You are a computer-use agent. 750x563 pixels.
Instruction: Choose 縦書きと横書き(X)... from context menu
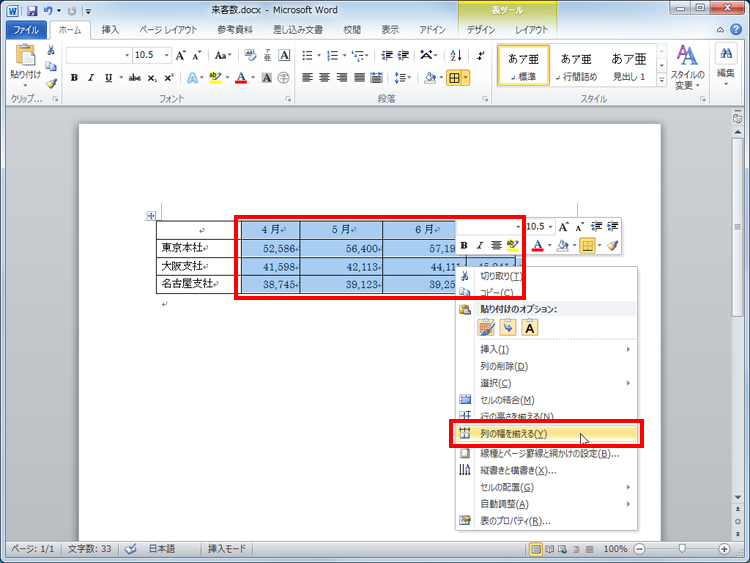point(546,471)
